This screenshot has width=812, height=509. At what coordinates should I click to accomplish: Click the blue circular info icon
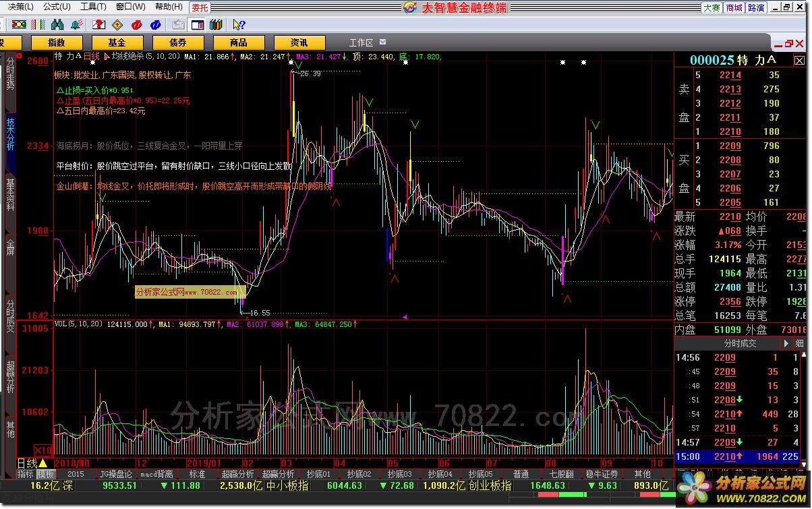click(156, 25)
